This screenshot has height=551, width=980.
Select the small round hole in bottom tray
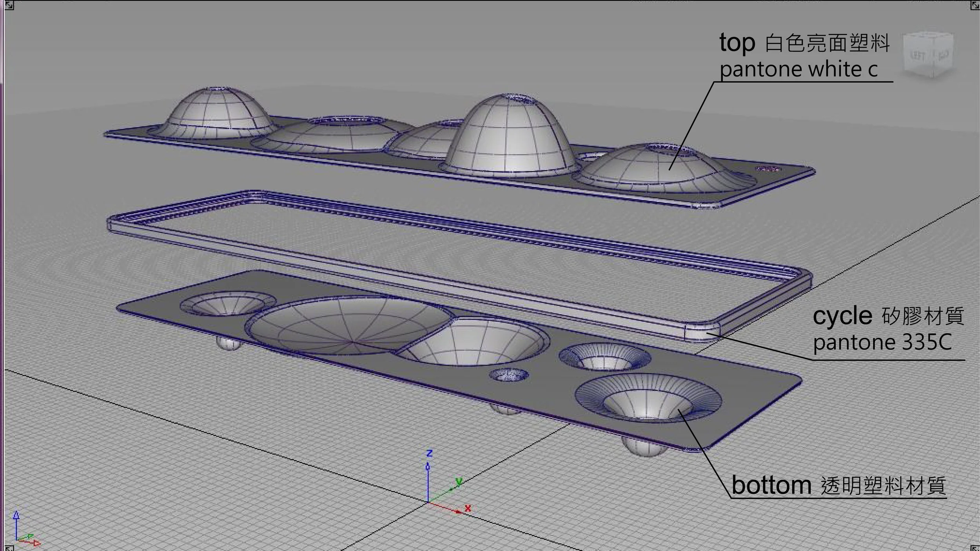tap(508, 375)
